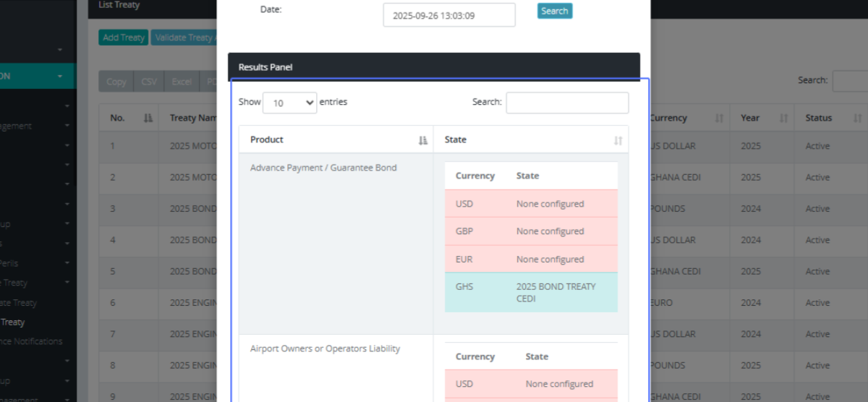Image resolution: width=868 pixels, height=402 pixels.
Task: Sort the treaty list by No. column icon
Action: [x=148, y=118]
